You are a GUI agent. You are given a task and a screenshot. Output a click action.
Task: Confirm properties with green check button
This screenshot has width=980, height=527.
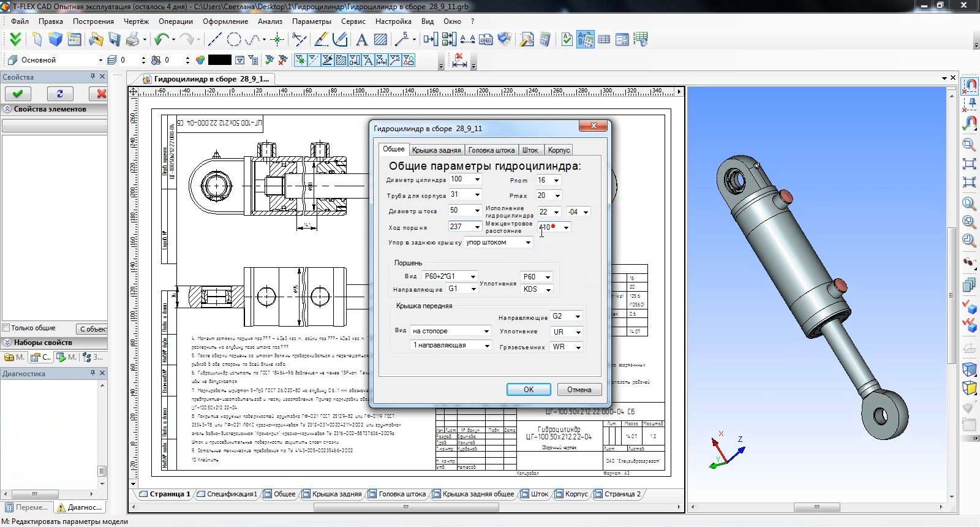[x=17, y=94]
